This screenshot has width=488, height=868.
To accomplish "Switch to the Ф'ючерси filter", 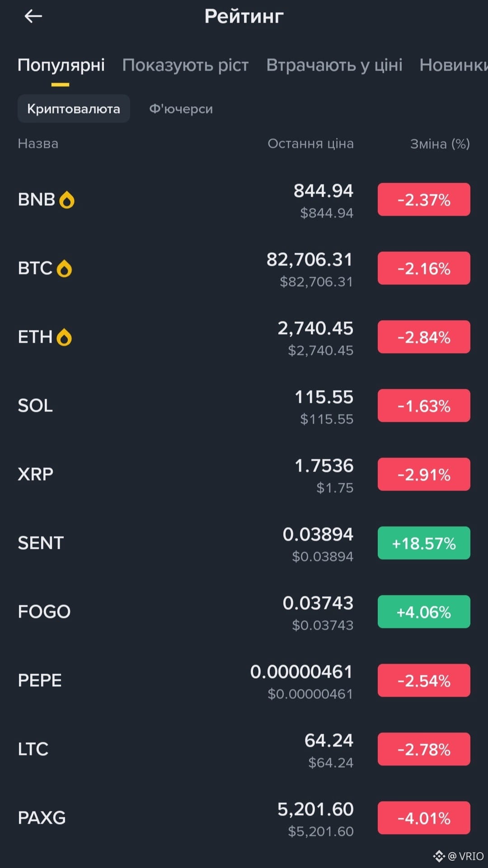I will [181, 109].
